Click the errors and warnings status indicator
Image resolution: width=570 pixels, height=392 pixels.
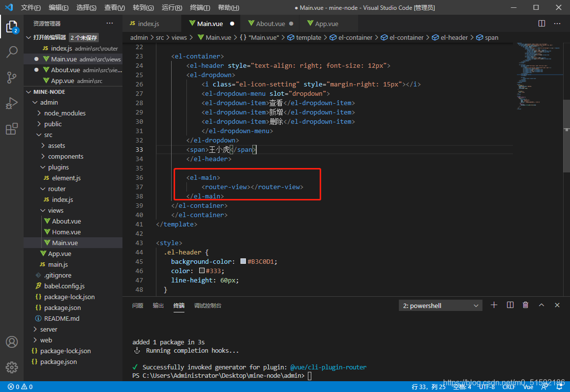tap(20, 387)
